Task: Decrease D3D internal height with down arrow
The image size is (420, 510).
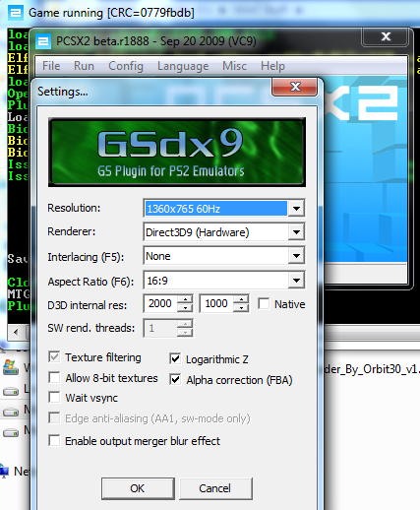Action: click(241, 308)
